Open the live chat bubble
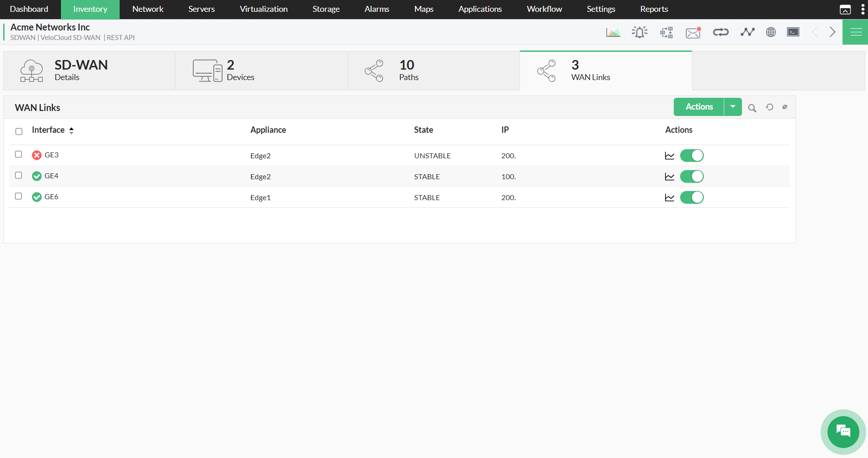Viewport: 868px width, 458px height. pyautogui.click(x=843, y=432)
